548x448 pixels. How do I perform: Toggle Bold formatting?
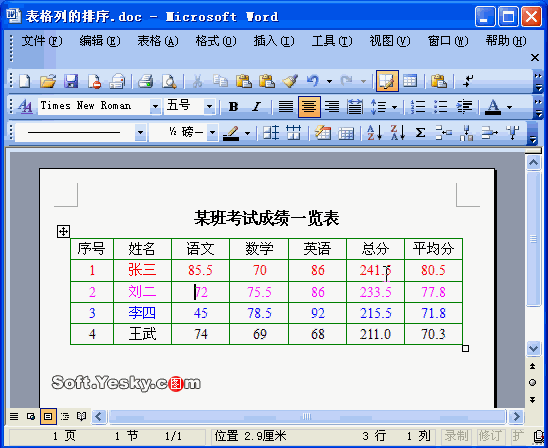pos(233,106)
